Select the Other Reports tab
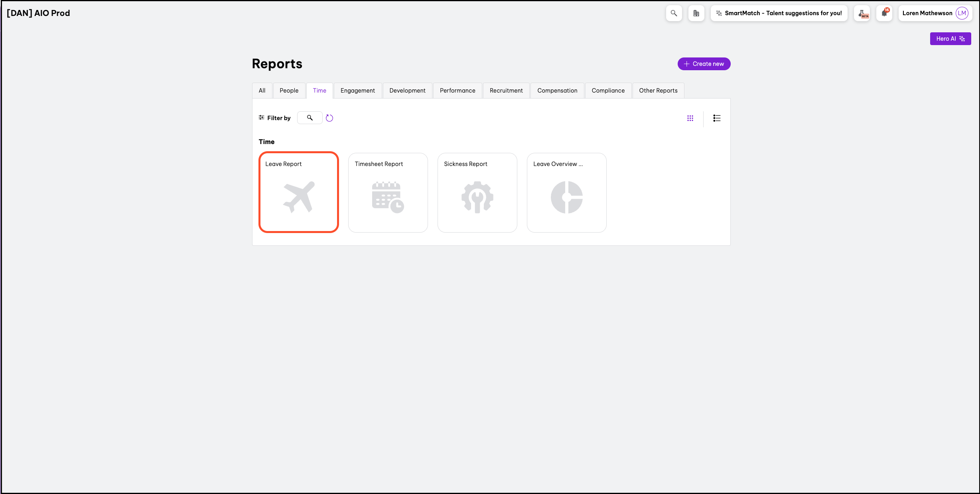The width and height of the screenshot is (980, 494). click(658, 91)
